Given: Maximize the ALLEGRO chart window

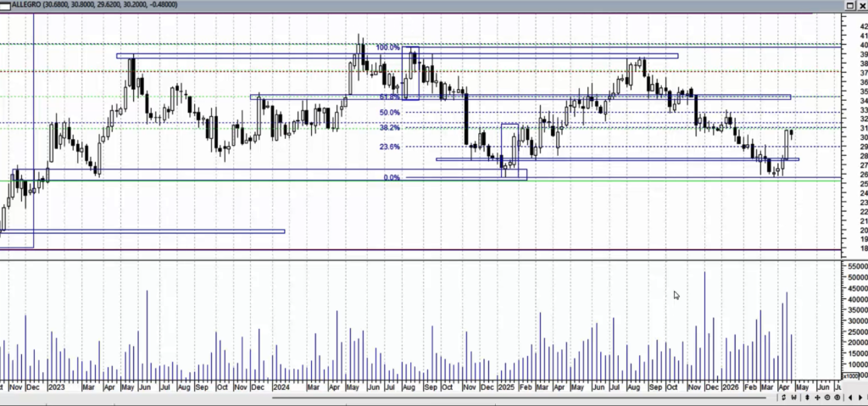Looking at the screenshot, I should point(849,5).
